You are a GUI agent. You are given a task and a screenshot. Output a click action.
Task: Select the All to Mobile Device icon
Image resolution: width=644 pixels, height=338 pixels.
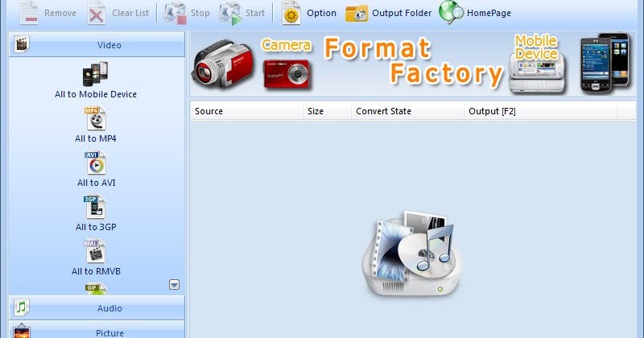95,74
